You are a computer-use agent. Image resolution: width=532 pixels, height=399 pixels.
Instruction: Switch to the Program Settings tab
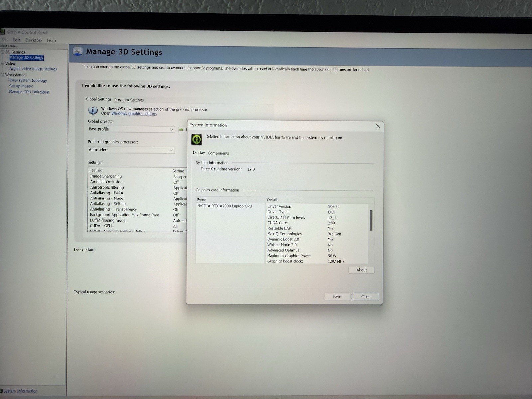(x=129, y=100)
